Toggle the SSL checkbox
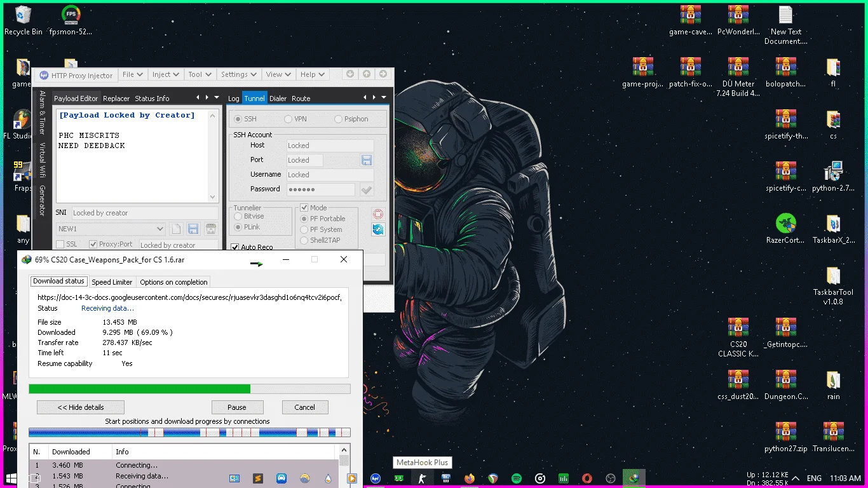Image resolution: width=868 pixels, height=488 pixels. (60, 245)
